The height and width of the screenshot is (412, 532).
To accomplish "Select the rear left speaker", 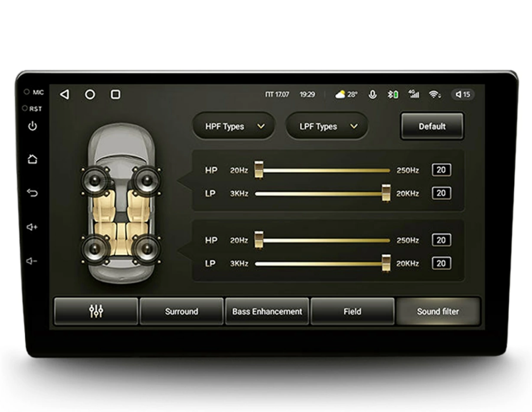I will click(x=95, y=250).
